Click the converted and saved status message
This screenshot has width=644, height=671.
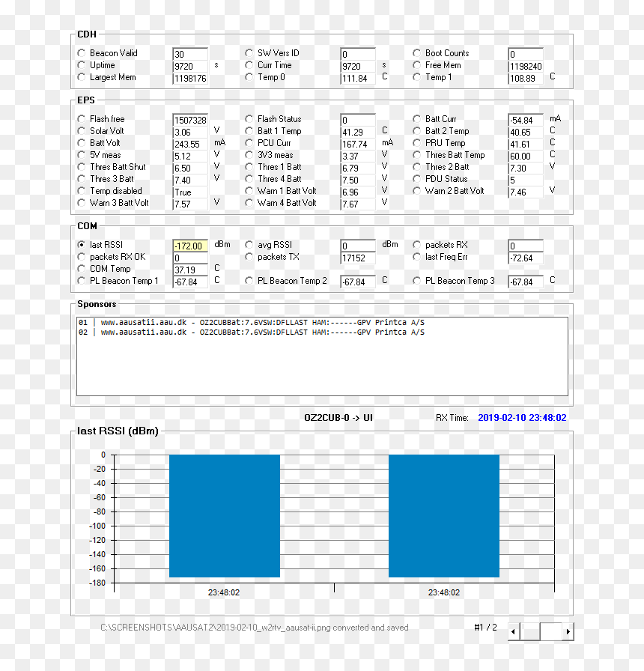pos(255,628)
